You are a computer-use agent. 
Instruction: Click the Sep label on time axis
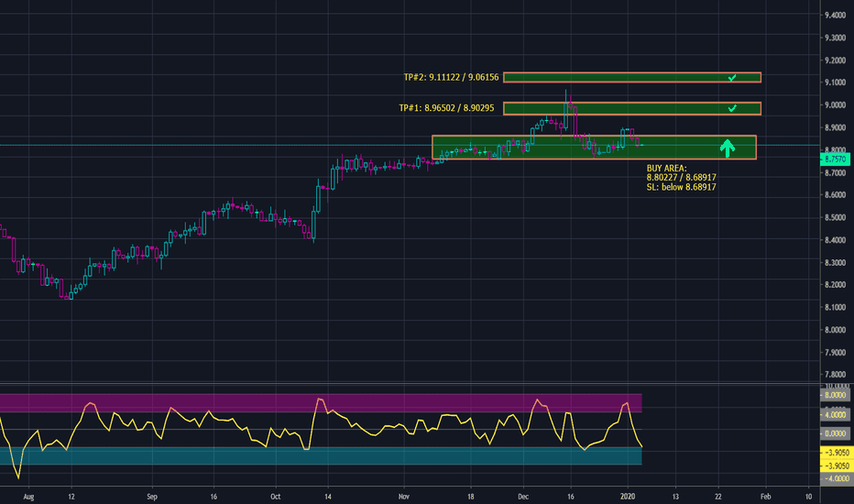click(151, 496)
